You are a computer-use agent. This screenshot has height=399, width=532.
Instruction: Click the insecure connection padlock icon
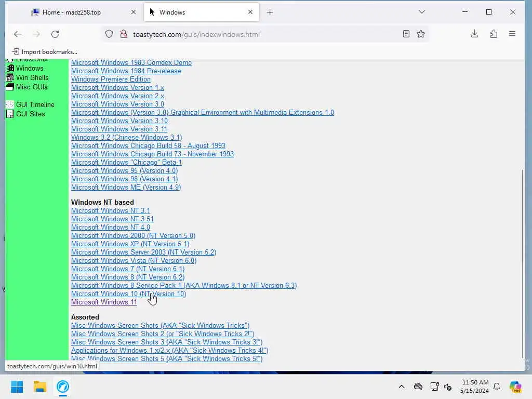[x=124, y=34]
